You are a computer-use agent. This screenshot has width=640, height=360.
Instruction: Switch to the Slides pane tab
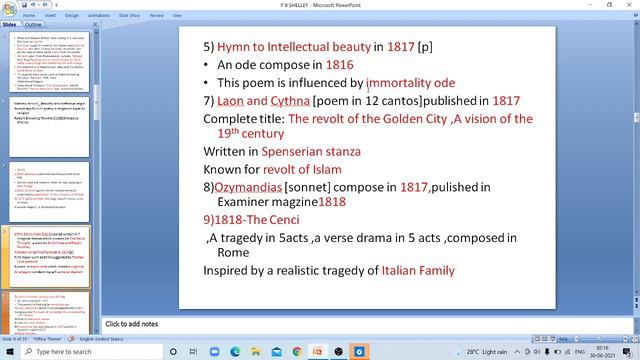click(9, 24)
